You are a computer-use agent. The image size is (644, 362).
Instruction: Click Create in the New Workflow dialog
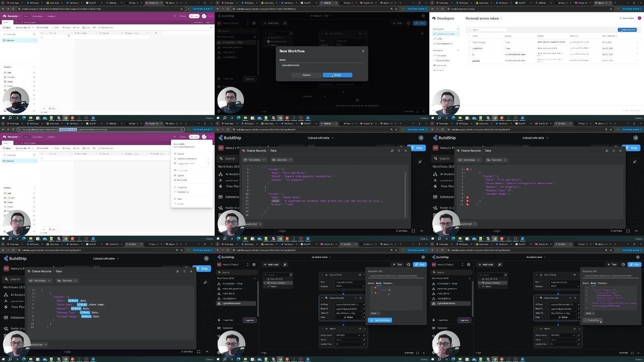coord(337,75)
